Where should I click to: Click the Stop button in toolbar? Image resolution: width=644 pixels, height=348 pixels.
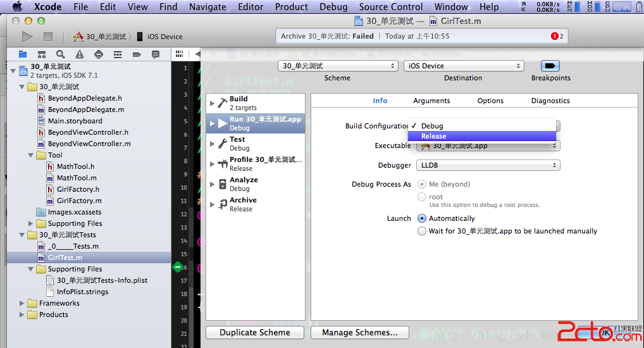pyautogui.click(x=48, y=37)
